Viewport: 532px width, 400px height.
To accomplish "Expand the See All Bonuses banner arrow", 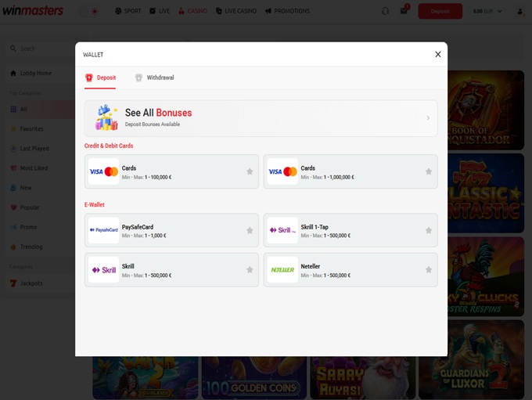I will [427, 118].
